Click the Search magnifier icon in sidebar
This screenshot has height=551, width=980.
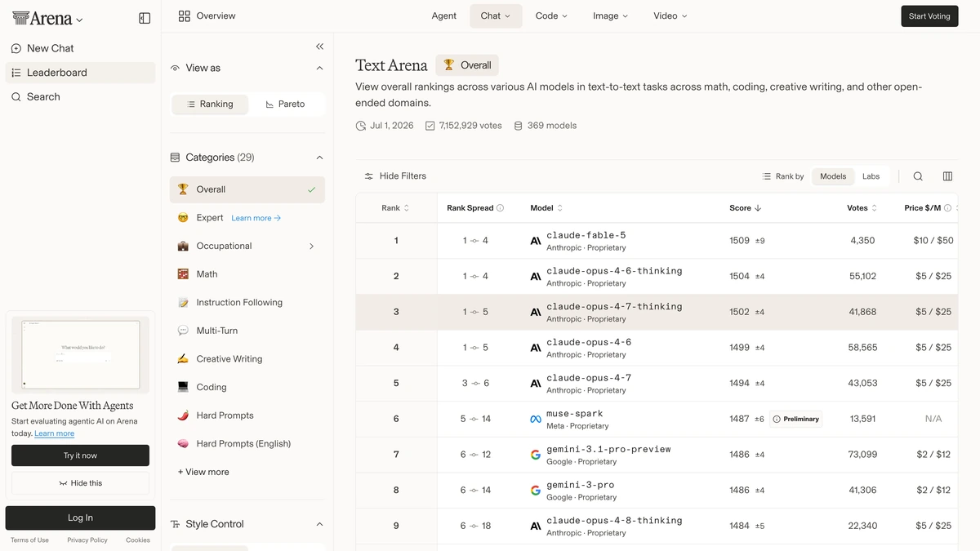[16, 97]
